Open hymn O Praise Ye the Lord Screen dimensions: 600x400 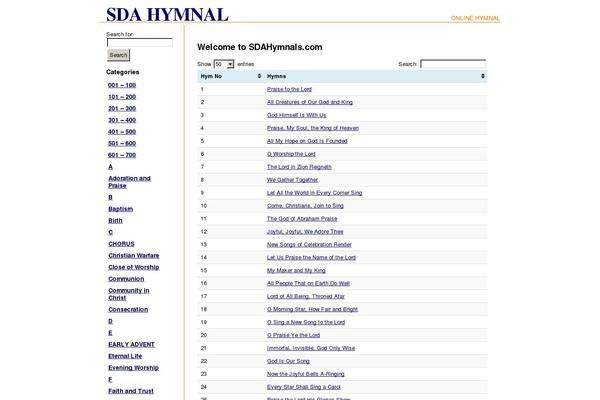pos(293,335)
